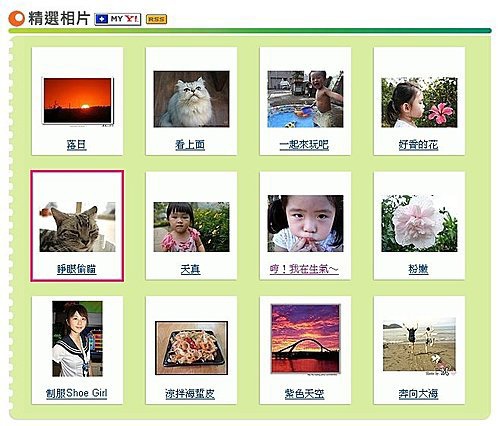Open the 紫色天空 caption link
The image size is (500, 426).
tap(304, 394)
